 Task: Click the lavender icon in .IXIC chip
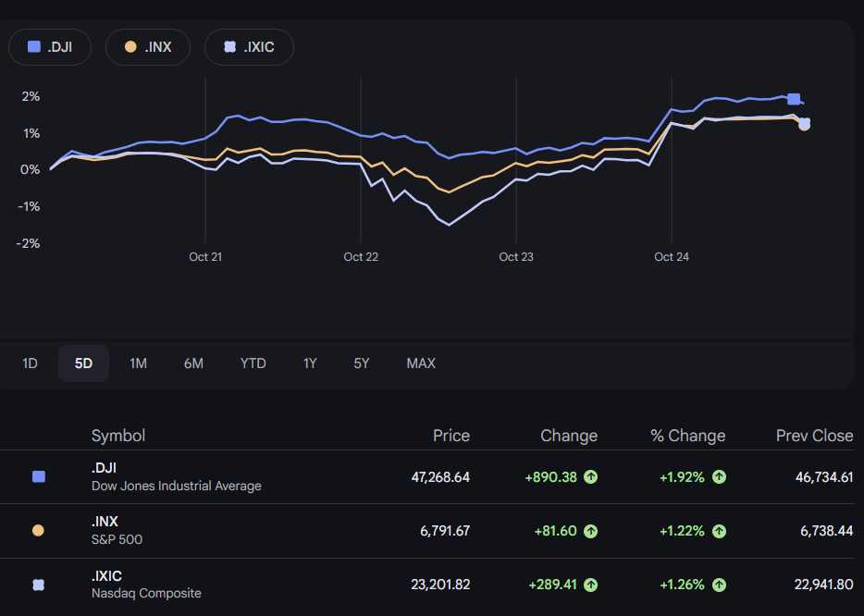(229, 47)
